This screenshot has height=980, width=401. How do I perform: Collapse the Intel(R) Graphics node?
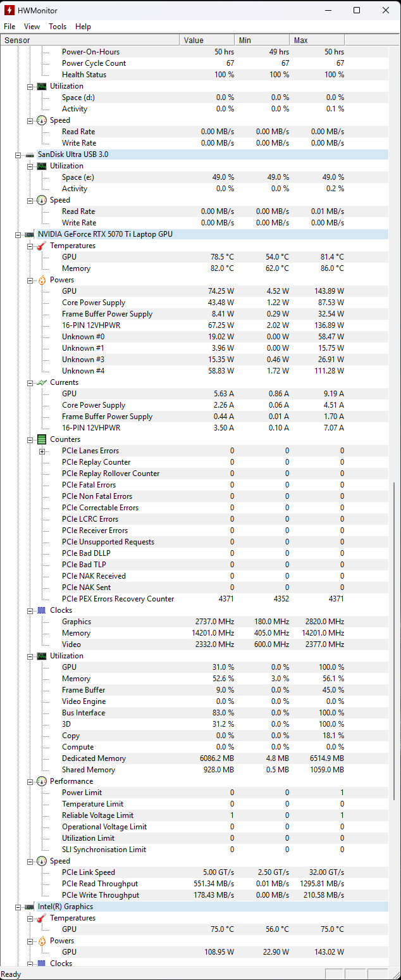[18, 907]
